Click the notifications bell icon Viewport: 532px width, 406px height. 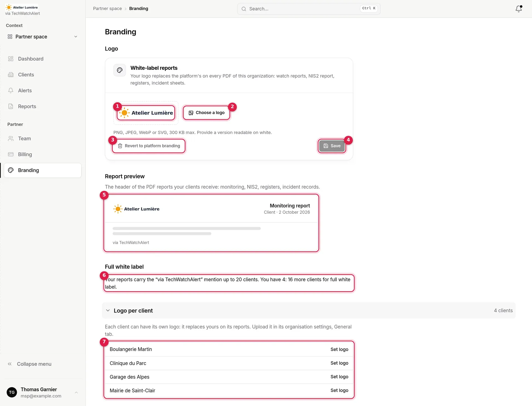(x=519, y=9)
